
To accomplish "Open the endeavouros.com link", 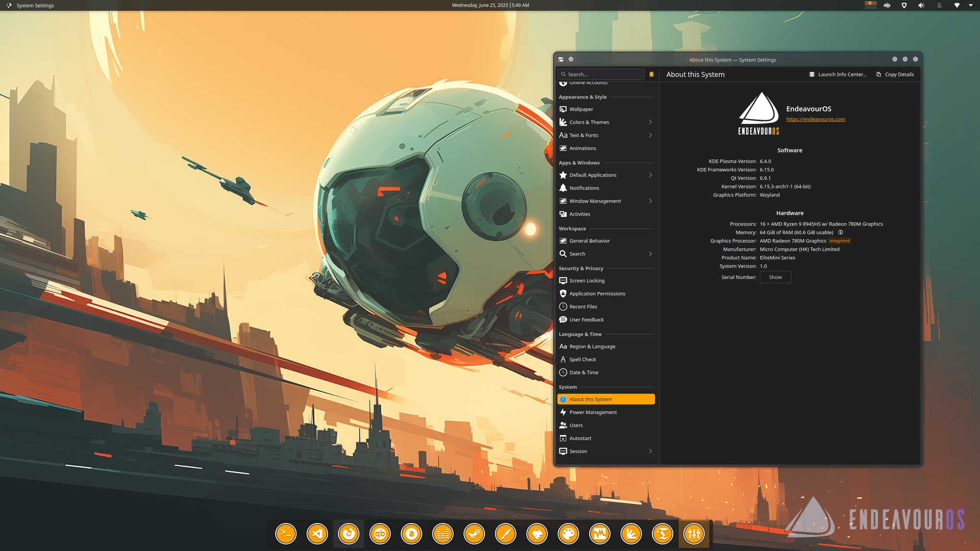I will (815, 119).
